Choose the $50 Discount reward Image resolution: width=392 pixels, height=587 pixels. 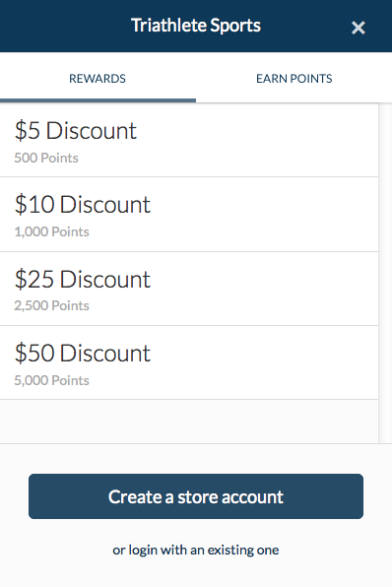(189, 362)
